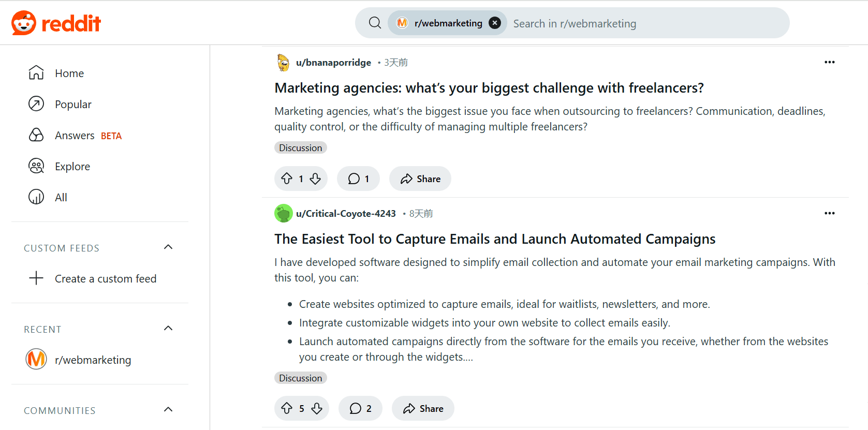Downvote the email capture tool post
The image size is (868, 430).
point(317,409)
